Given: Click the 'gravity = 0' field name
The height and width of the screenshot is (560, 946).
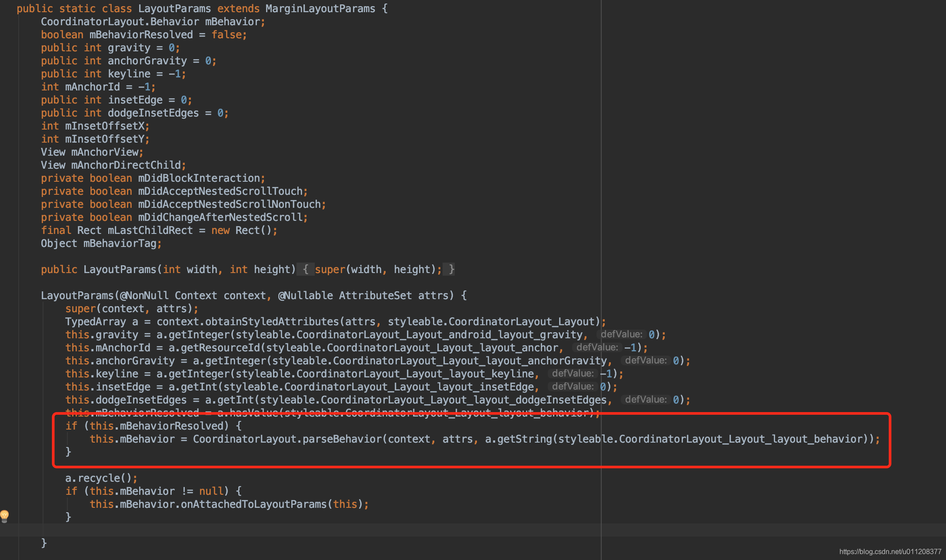Looking at the screenshot, I should [x=129, y=48].
